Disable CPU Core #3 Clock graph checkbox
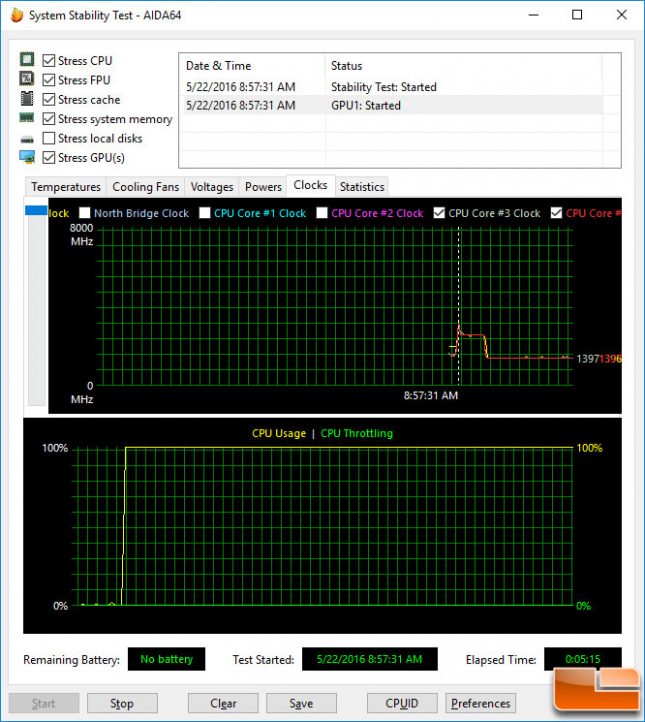Viewport: 645px width, 722px height. point(439,213)
